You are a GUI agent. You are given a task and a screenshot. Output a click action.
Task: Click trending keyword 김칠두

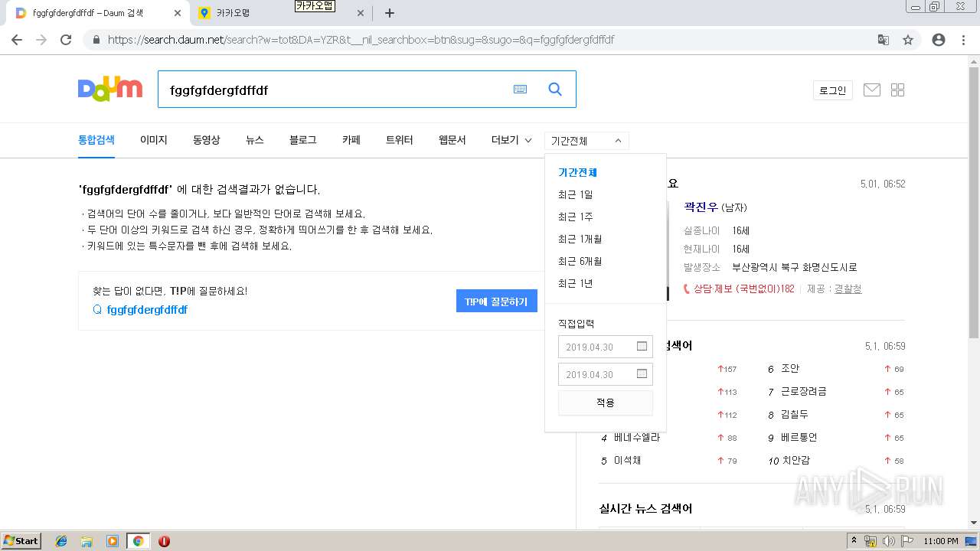click(x=795, y=415)
